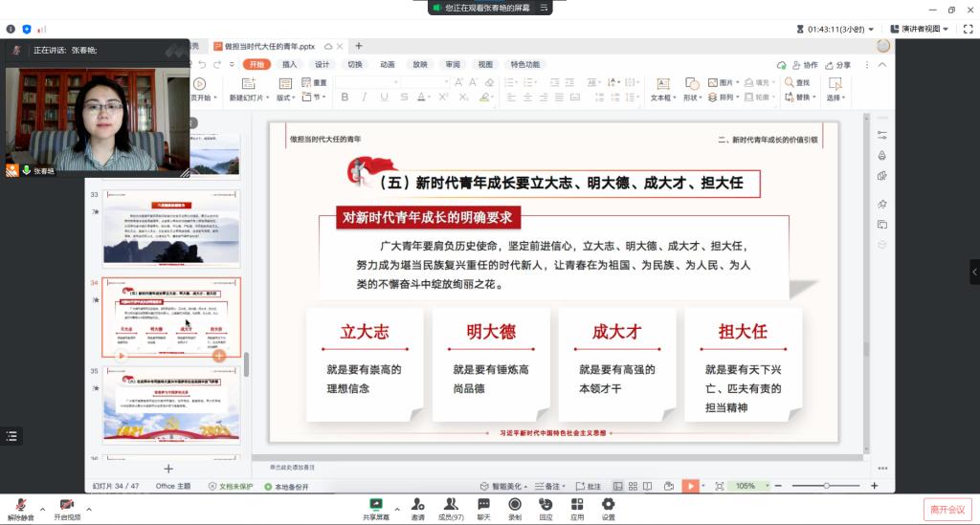Switch to the Insert (插入) tab
The width and height of the screenshot is (980, 525).
(x=289, y=64)
